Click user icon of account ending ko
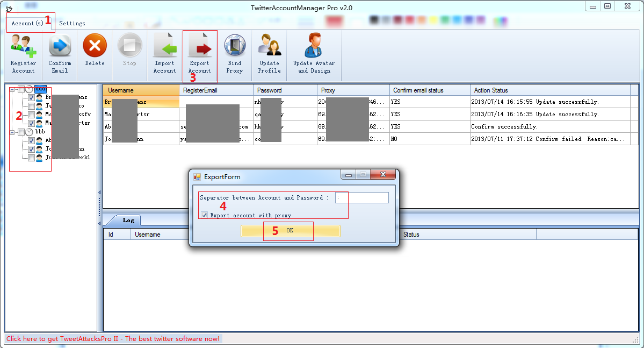644x348 pixels. coord(39,106)
